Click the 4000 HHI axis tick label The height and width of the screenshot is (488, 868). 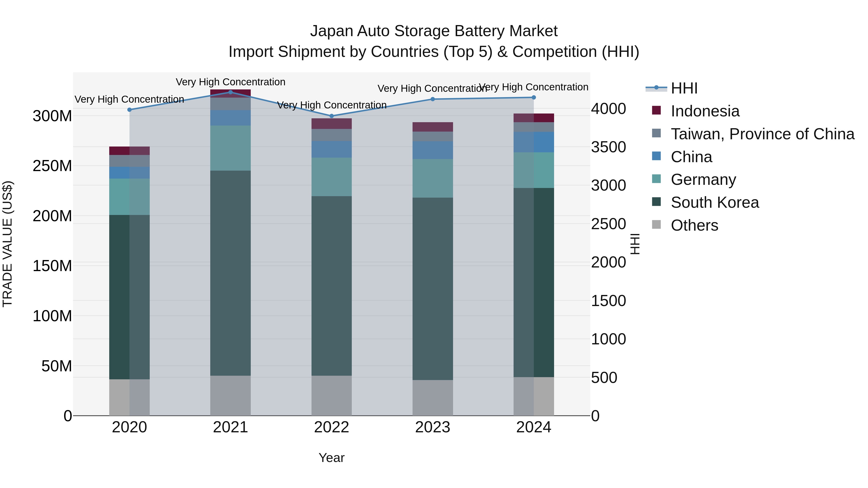coord(609,109)
